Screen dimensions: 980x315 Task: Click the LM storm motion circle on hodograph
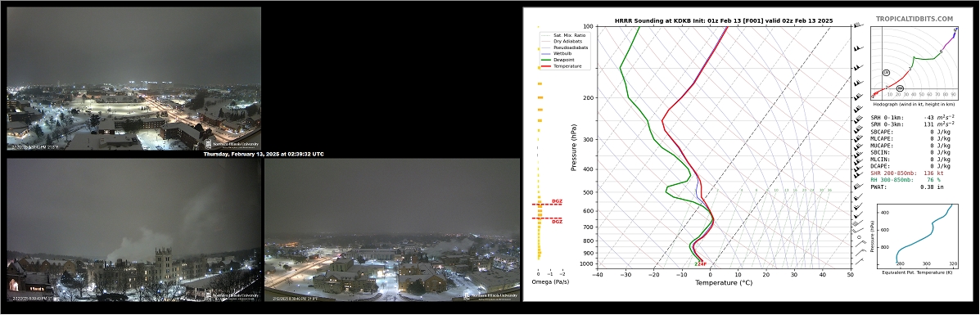click(x=886, y=73)
